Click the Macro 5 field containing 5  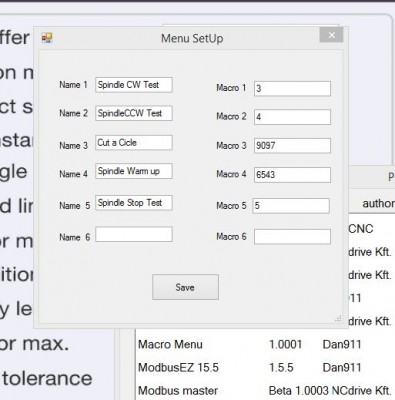(291, 206)
